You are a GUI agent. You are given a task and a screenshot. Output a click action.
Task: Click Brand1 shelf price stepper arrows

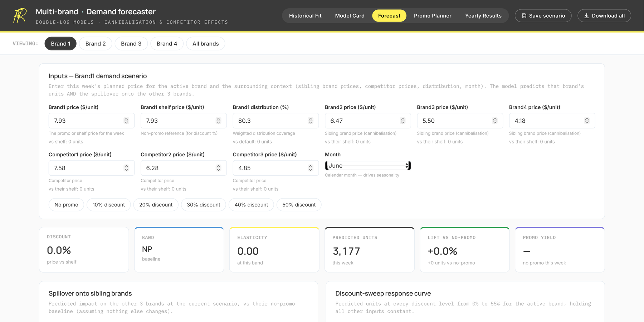[x=219, y=121]
